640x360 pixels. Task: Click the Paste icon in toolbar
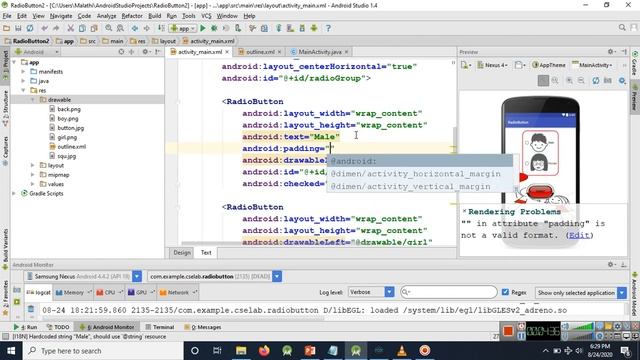pyautogui.click(x=94, y=28)
